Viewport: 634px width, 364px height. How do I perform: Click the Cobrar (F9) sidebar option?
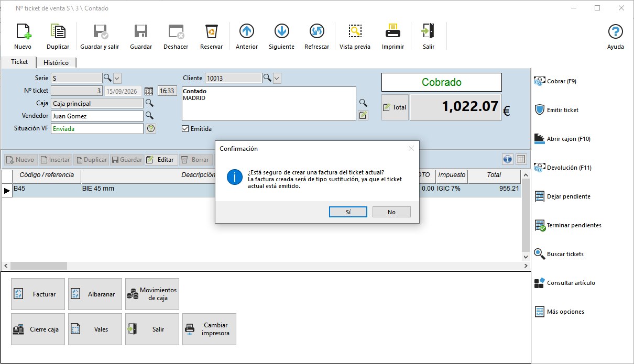[555, 81]
